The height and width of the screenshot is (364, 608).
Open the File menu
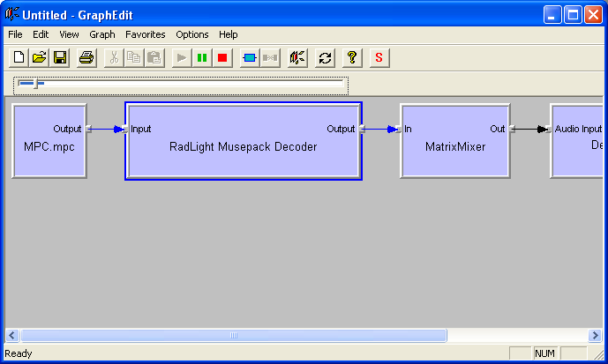click(x=15, y=34)
